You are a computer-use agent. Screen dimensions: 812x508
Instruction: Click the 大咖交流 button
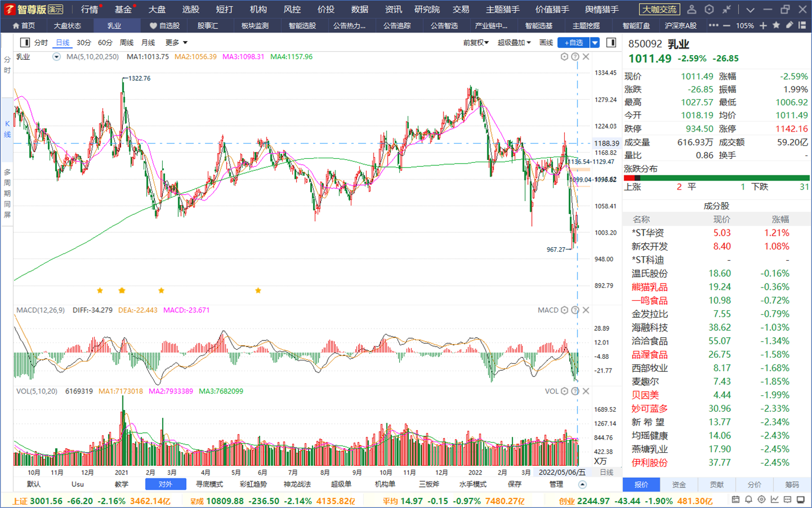659,10
